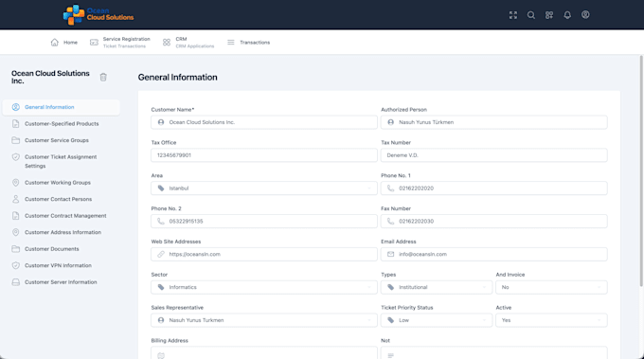The image size is (644, 359).
Task: Select General Information in sidebar
Action: coord(62,107)
